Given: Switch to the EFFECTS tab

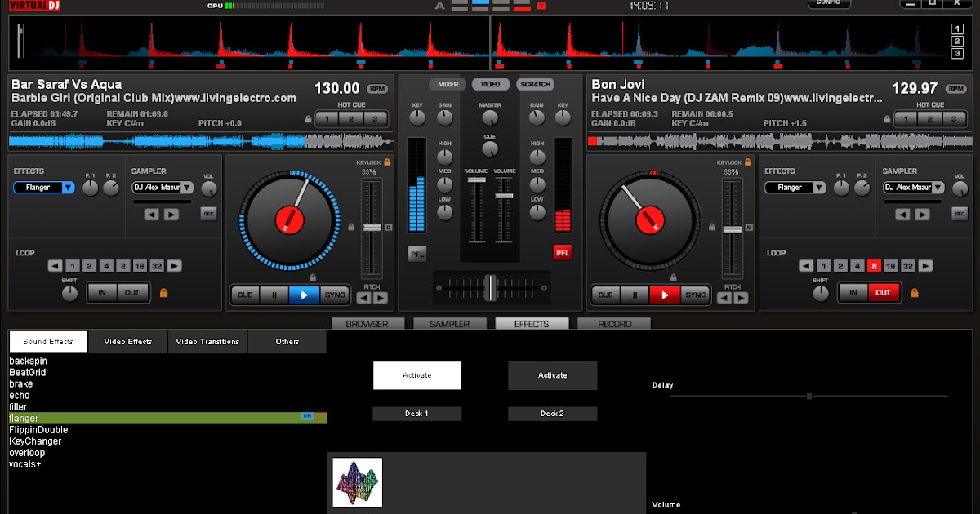Looking at the screenshot, I should 532,324.
